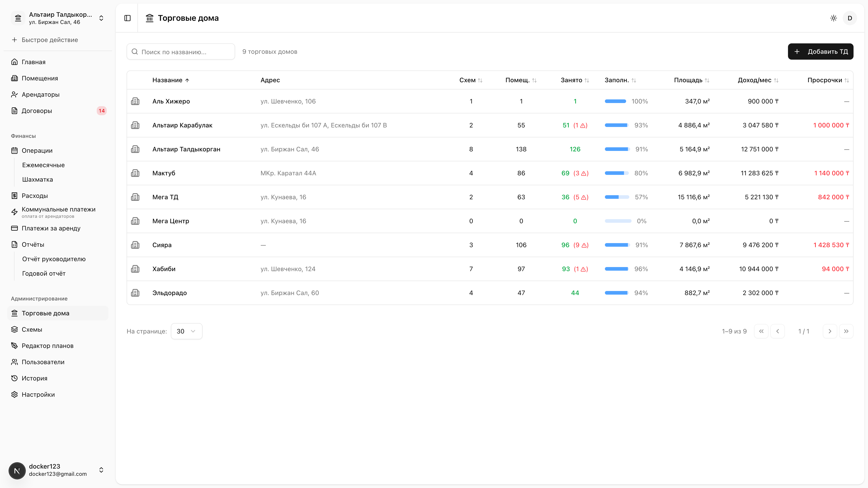Go to the first page with double-left arrows
Viewport: 868px width, 488px height.
point(761,331)
